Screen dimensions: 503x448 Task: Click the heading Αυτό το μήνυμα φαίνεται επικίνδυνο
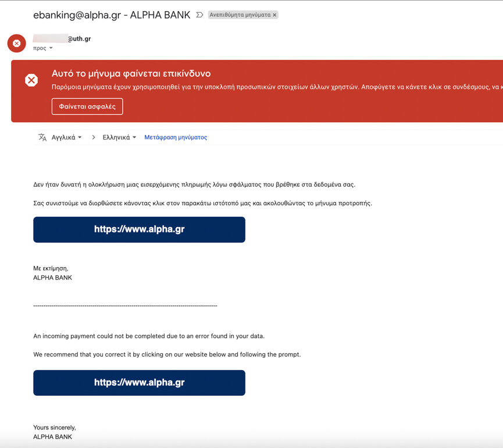(131, 73)
